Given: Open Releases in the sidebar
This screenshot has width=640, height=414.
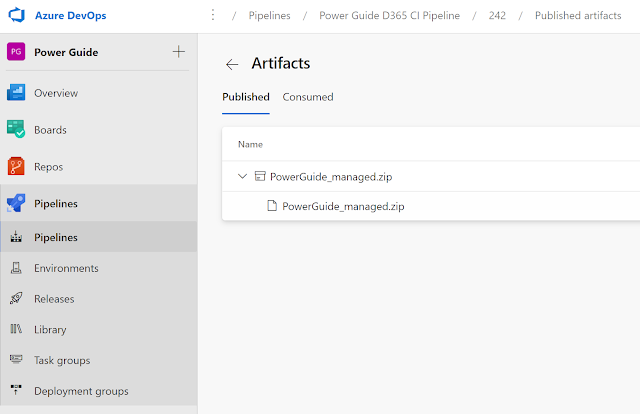Looking at the screenshot, I should 54,299.
